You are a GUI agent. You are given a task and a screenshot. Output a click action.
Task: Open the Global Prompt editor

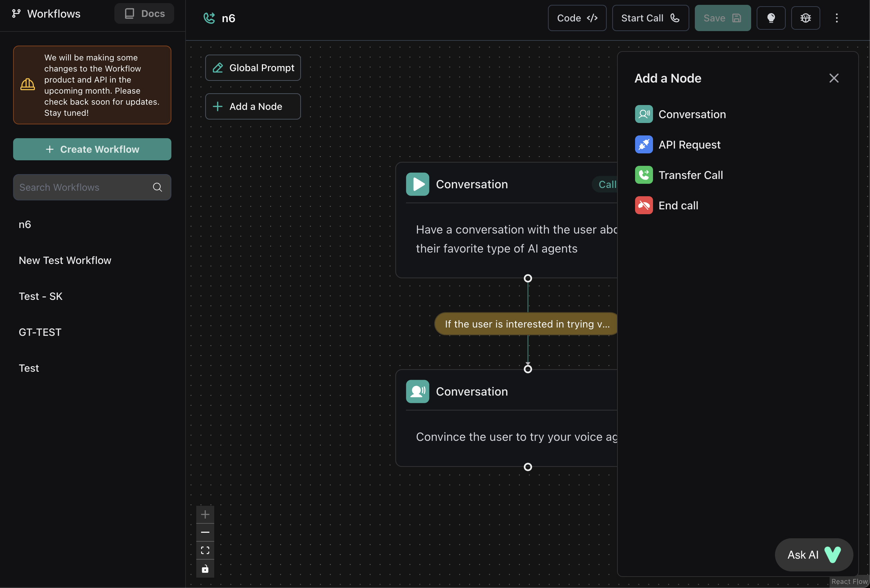(x=253, y=68)
